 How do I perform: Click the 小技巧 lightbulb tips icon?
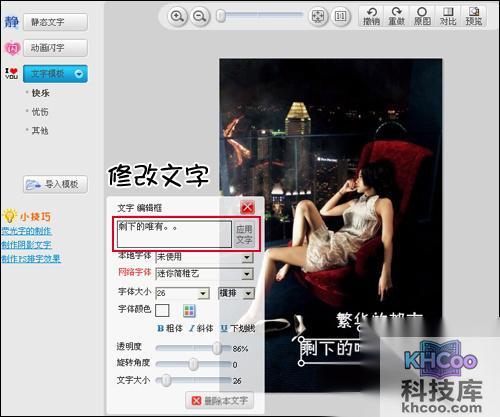9,216
